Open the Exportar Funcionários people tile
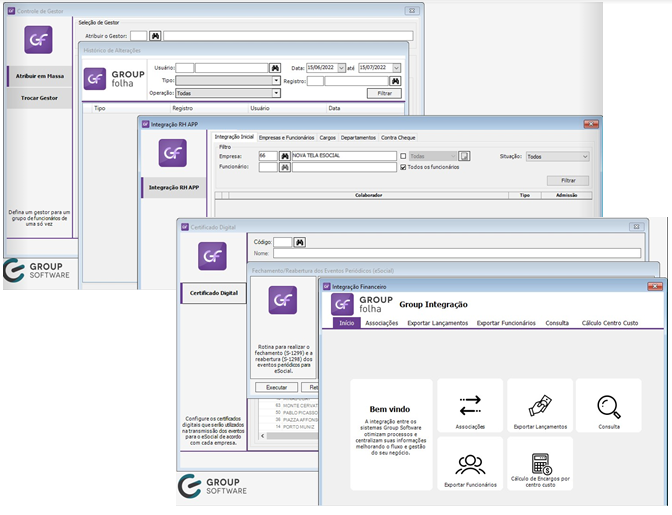 click(x=470, y=464)
